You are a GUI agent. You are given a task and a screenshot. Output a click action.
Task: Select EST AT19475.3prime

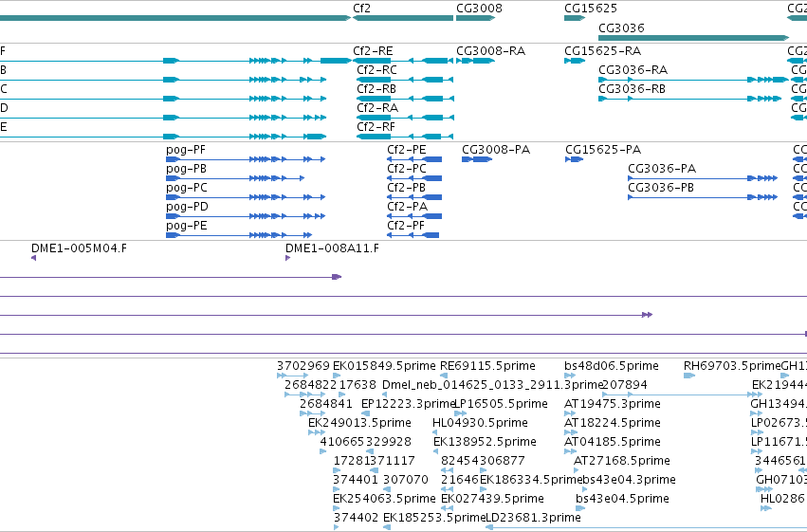click(x=570, y=413)
